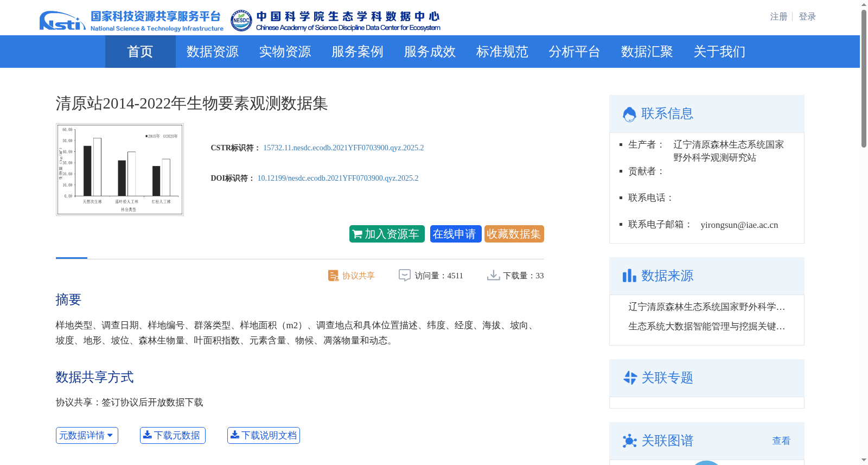Open 服务成效 navigation item
The image size is (868, 465).
tap(430, 52)
